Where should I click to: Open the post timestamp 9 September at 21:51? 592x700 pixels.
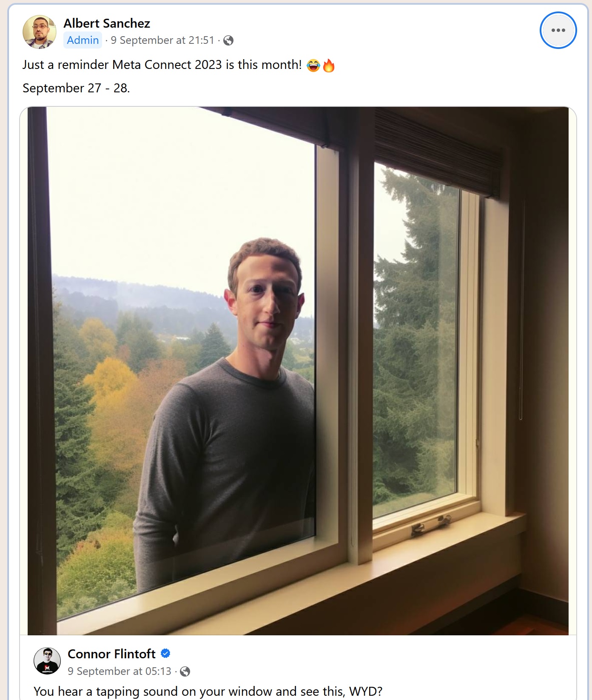click(162, 40)
